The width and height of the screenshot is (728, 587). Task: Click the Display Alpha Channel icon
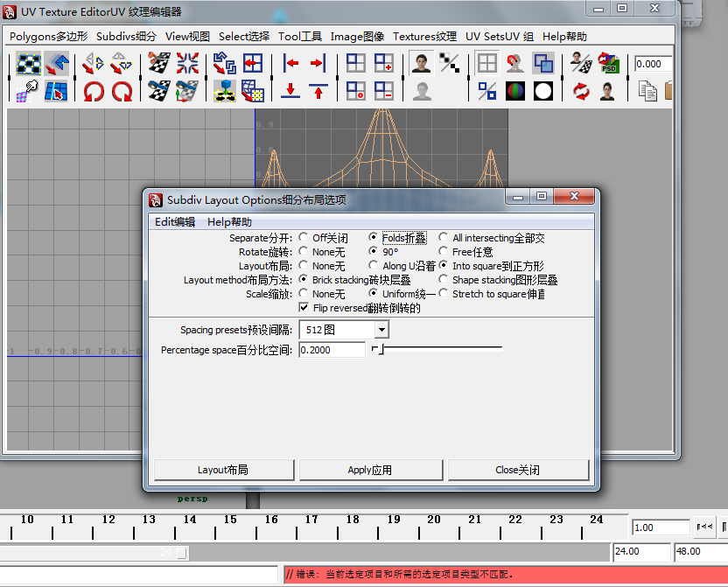pyautogui.click(x=543, y=91)
